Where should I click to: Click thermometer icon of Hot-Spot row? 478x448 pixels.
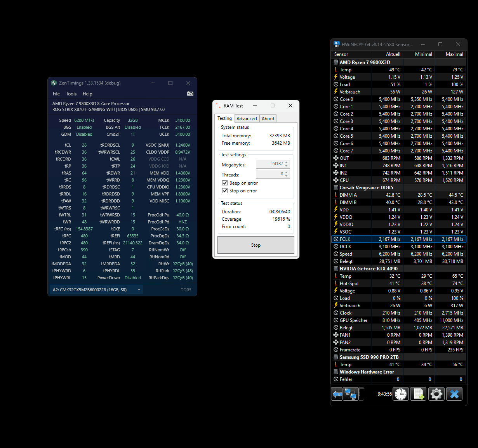(336, 284)
